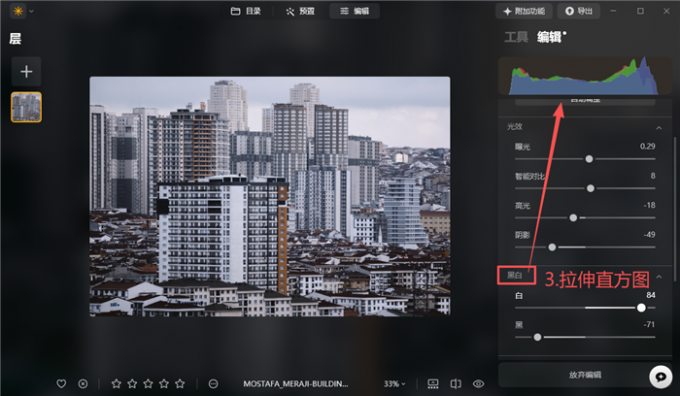This screenshot has width=680, height=396.
Task: Set rating to two stars
Action: (x=132, y=384)
